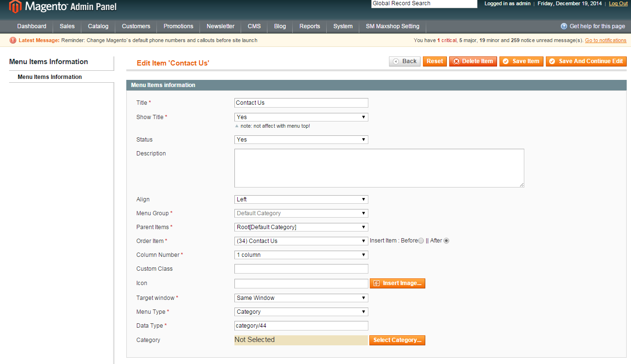Click the Go to notifications link

(x=606, y=40)
